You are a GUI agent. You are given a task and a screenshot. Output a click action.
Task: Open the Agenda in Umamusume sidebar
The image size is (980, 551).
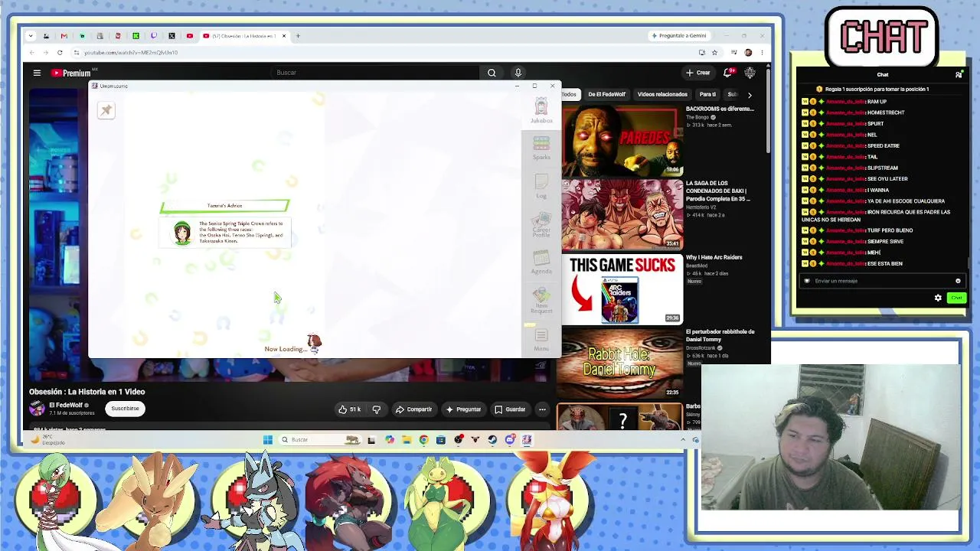click(x=541, y=262)
